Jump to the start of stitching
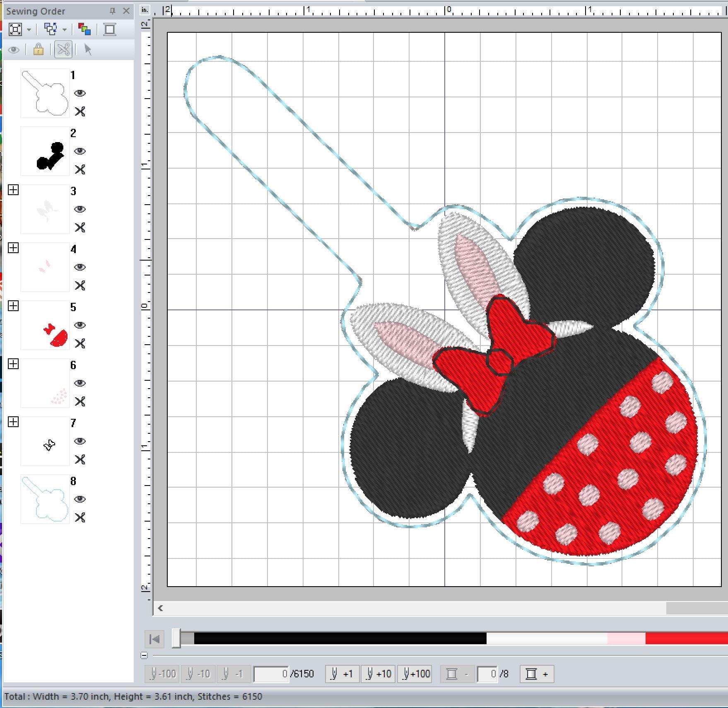 click(x=154, y=639)
